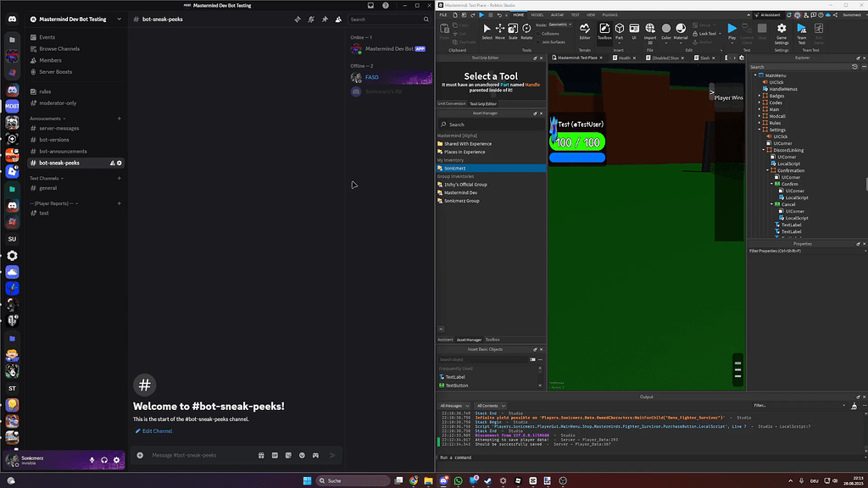Open Mastermind Dev Bot Testing server dropdown
This screenshot has height=488, width=868.
coord(75,19)
